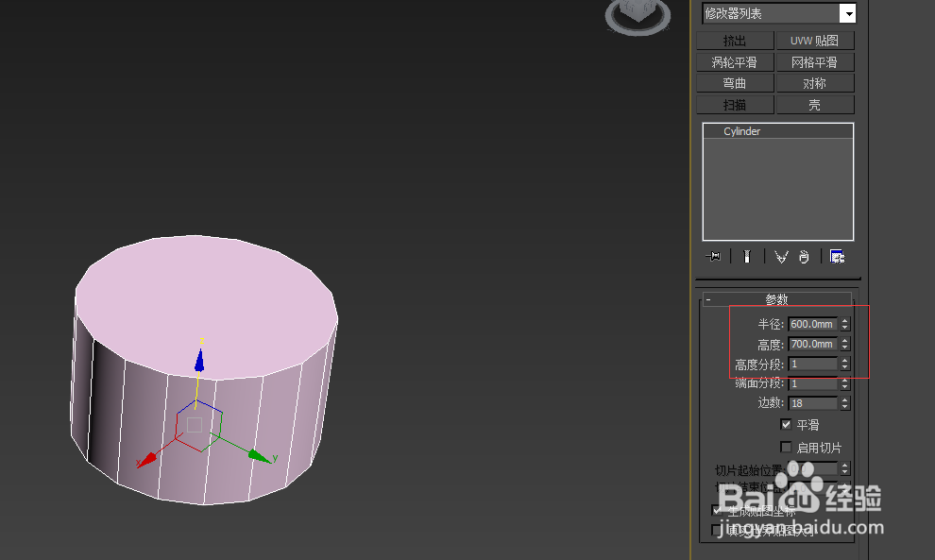935x560 pixels.
Task: Apply the 弯曲 Bend modifier
Action: (x=735, y=82)
